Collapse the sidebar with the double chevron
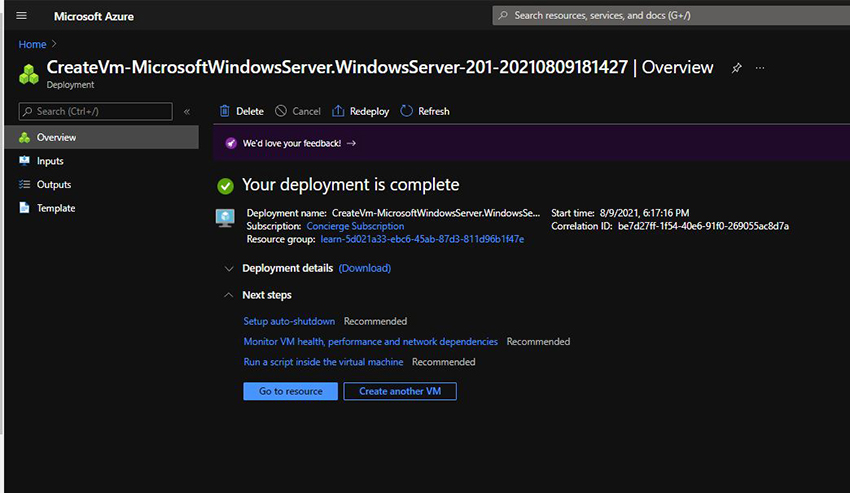Image resolution: width=850 pixels, height=493 pixels. [x=187, y=111]
